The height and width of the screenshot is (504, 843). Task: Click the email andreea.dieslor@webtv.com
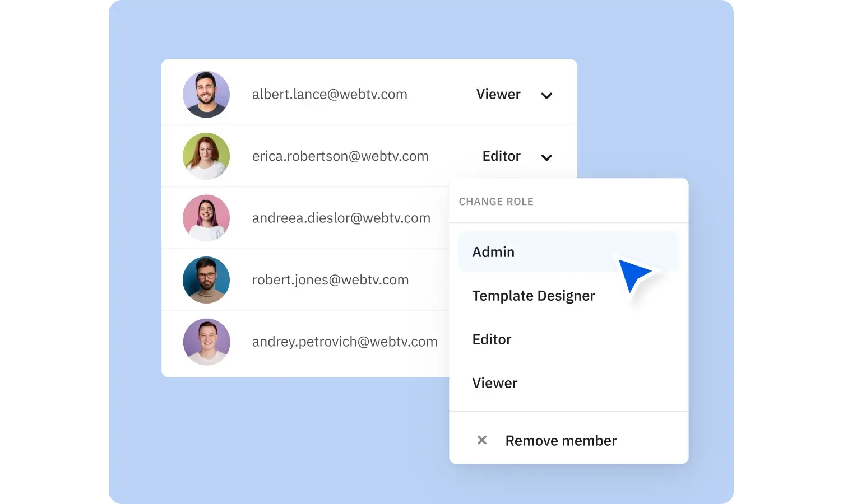341,218
